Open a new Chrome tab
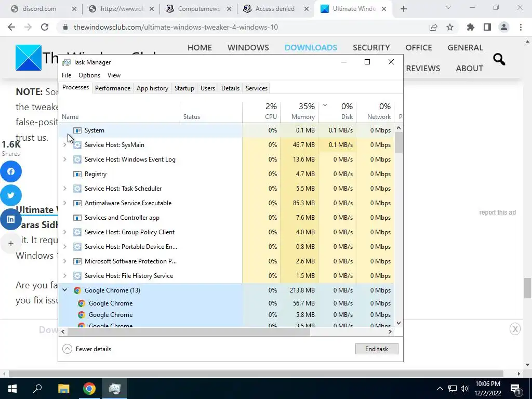The image size is (532, 399). pyautogui.click(x=403, y=9)
